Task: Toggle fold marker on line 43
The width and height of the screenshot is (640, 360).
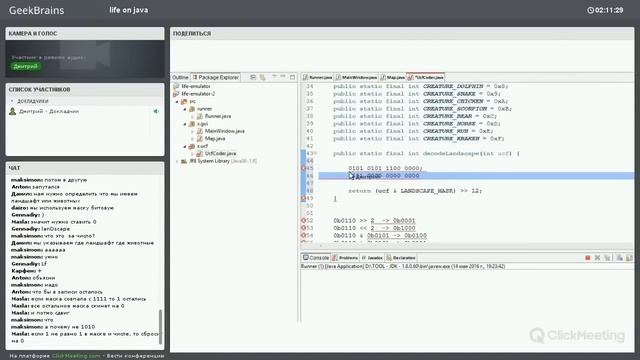Action: pos(316,153)
